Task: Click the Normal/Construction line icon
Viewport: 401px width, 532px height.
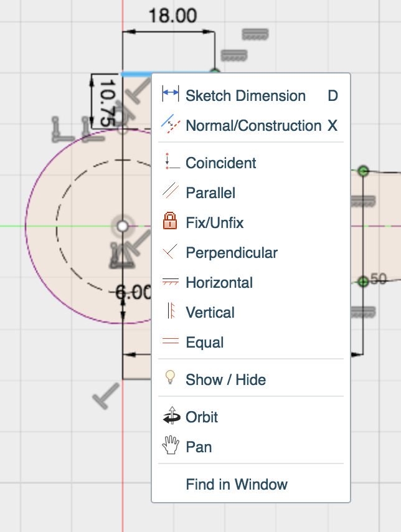Action: click(x=170, y=125)
